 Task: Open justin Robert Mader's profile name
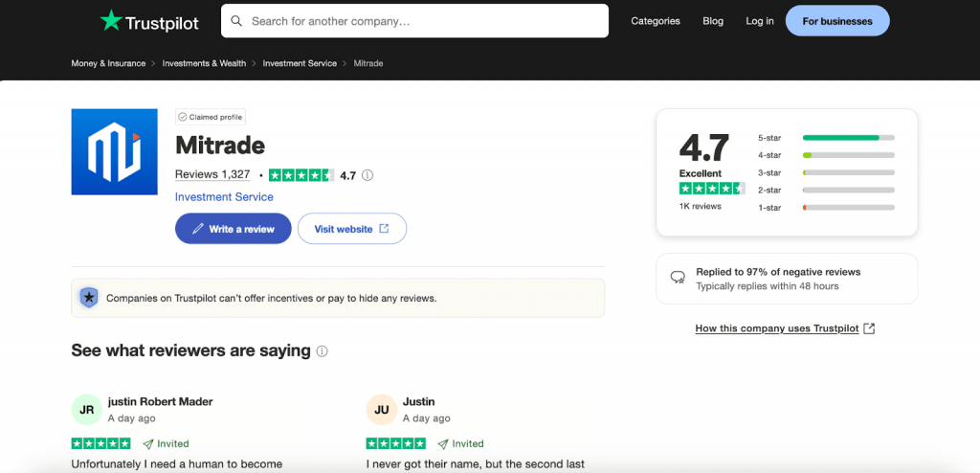161,402
